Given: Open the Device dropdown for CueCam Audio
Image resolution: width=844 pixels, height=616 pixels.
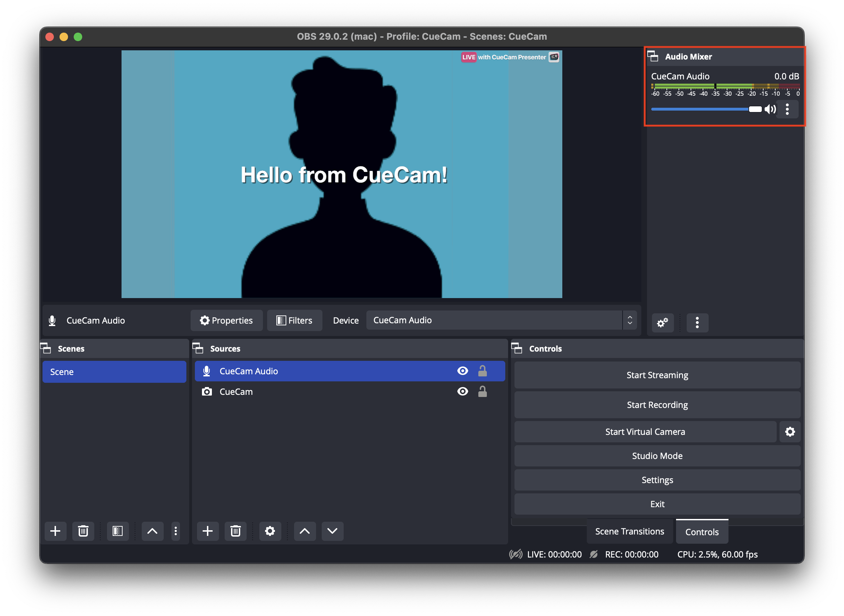Looking at the screenshot, I should [501, 320].
